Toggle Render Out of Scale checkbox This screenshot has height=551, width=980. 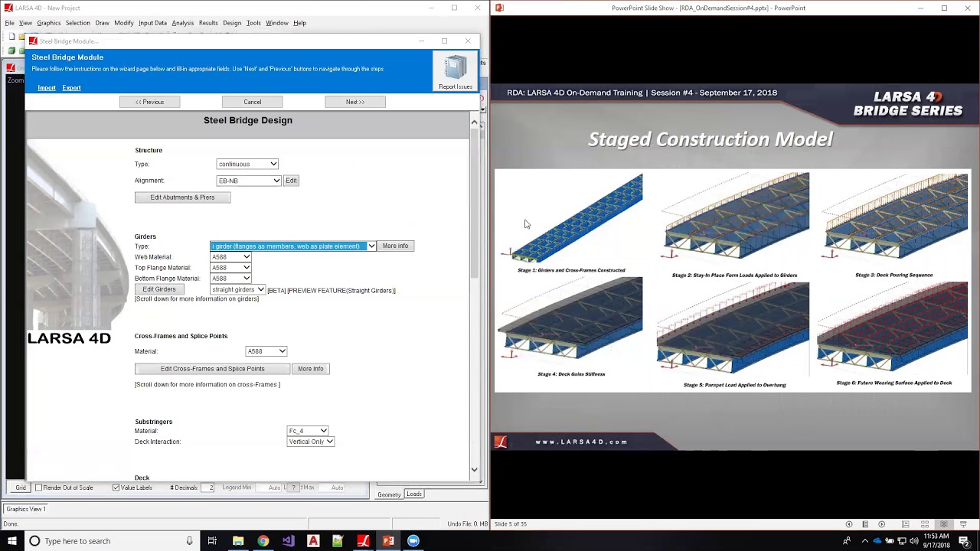pyautogui.click(x=39, y=487)
